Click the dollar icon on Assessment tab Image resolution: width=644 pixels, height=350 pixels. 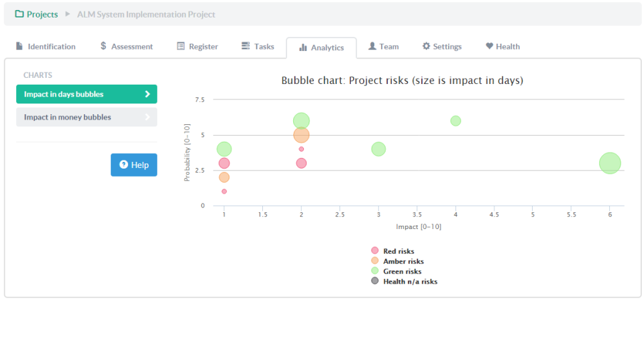click(103, 46)
